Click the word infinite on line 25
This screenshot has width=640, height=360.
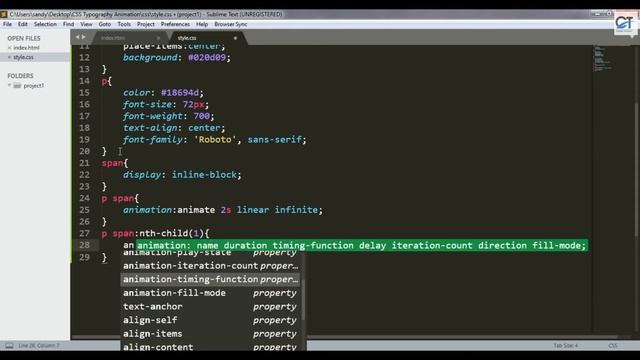click(296, 210)
